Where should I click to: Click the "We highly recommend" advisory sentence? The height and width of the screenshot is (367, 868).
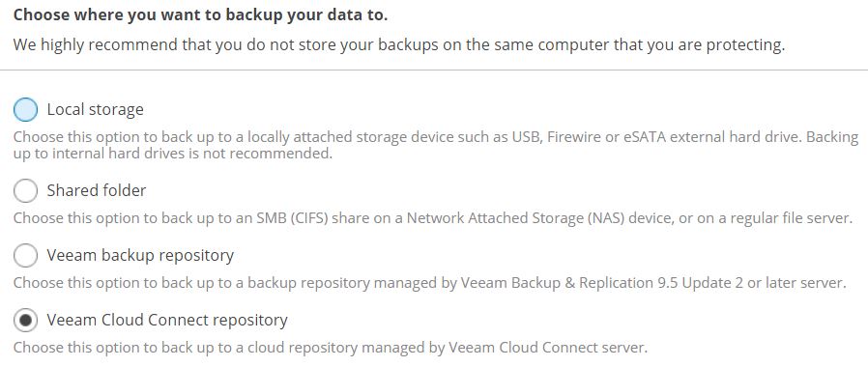click(x=399, y=44)
